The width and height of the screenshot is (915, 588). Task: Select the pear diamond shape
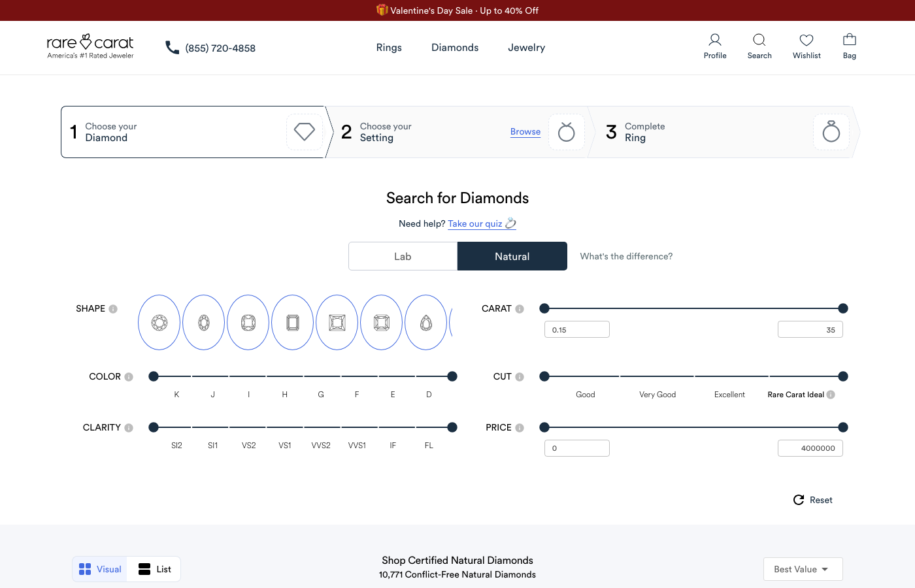click(x=426, y=322)
